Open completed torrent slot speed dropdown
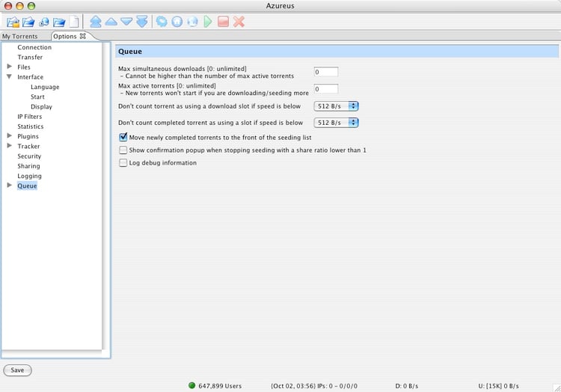 [336, 123]
